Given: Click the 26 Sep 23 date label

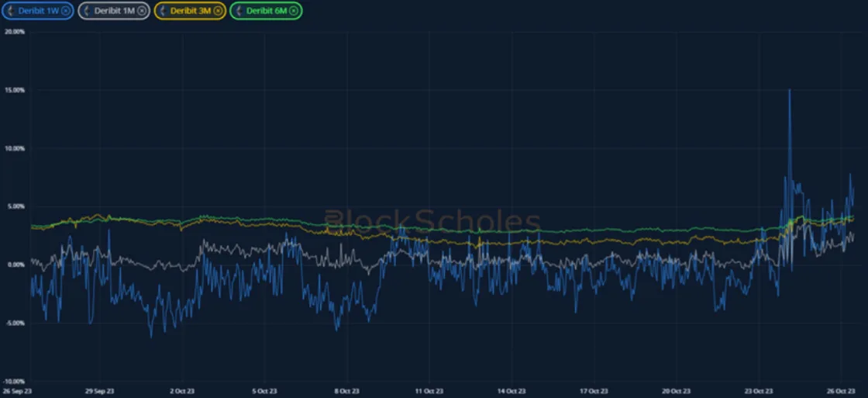Looking at the screenshot, I should 17,391.
